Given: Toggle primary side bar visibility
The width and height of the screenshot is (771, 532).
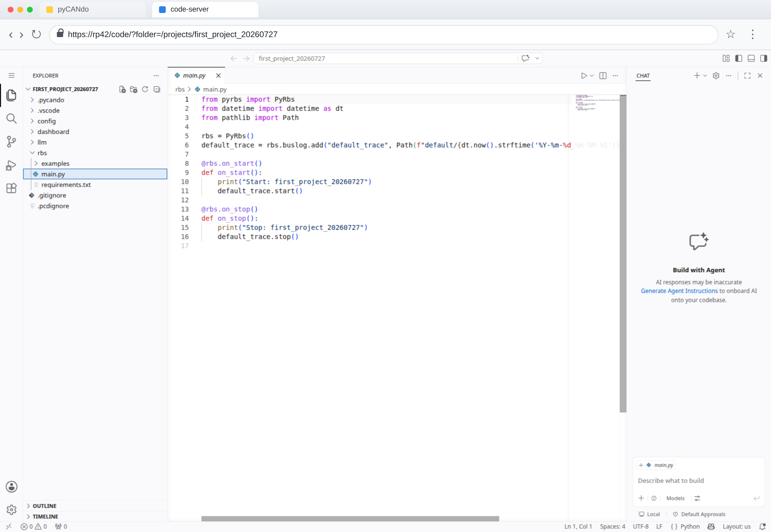Looking at the screenshot, I should coord(739,58).
